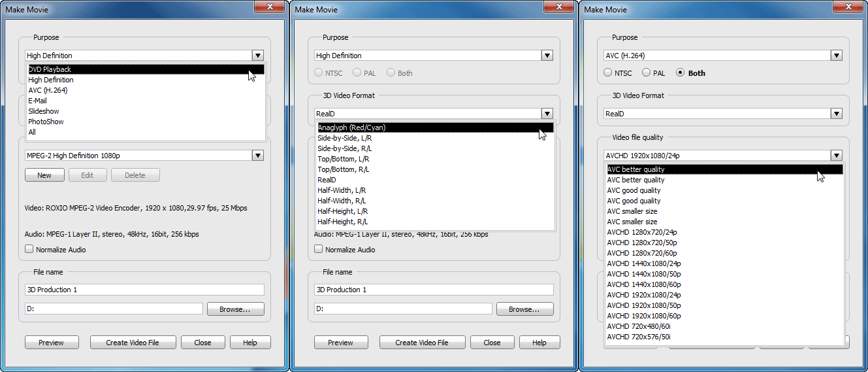Screen dimensions: 868x372
Task: Close the middle Make Movie window
Action: 558,7
